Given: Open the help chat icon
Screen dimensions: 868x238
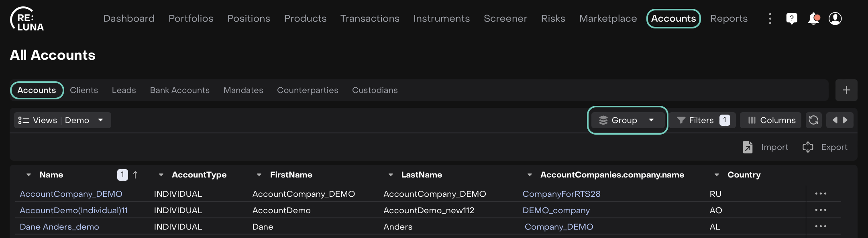Looking at the screenshot, I should (x=791, y=19).
